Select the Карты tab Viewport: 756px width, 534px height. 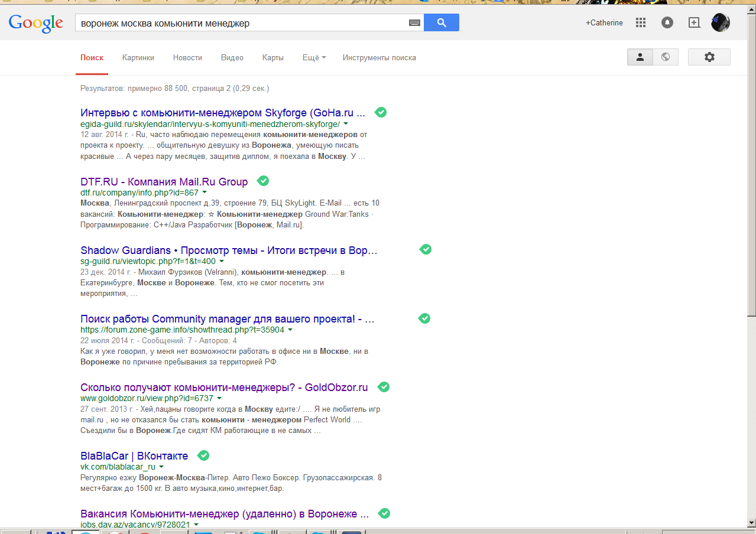pos(273,58)
